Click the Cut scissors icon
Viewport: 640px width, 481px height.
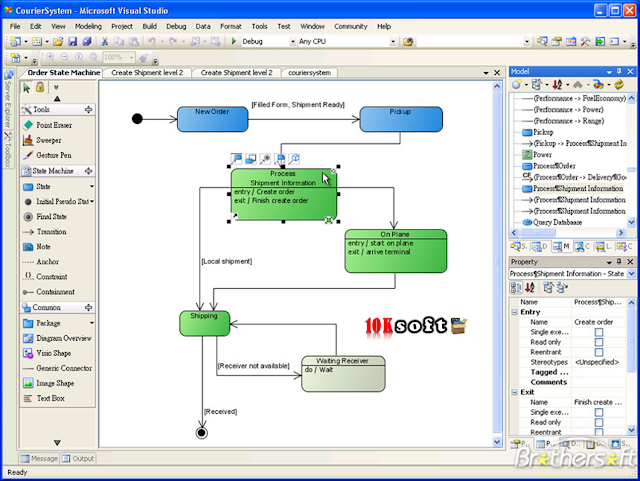coord(104,41)
